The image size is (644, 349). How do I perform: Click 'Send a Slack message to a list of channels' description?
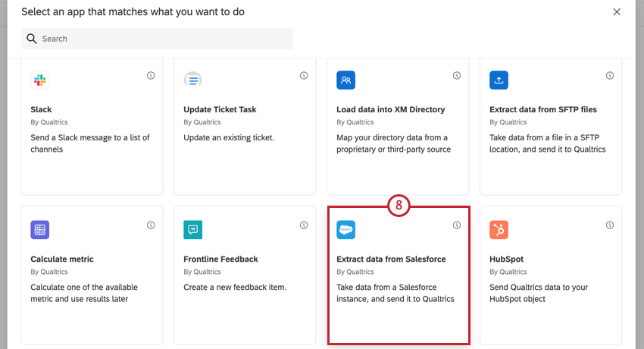(90, 143)
